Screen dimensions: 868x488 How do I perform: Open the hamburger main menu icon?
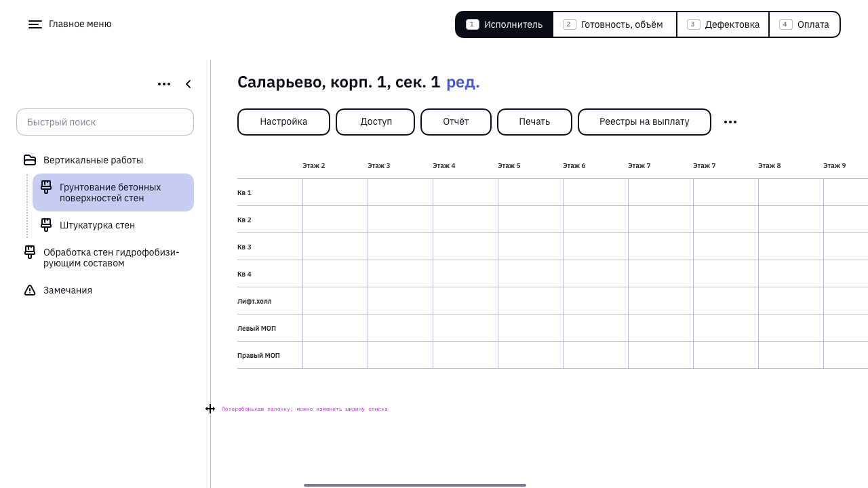35,24
